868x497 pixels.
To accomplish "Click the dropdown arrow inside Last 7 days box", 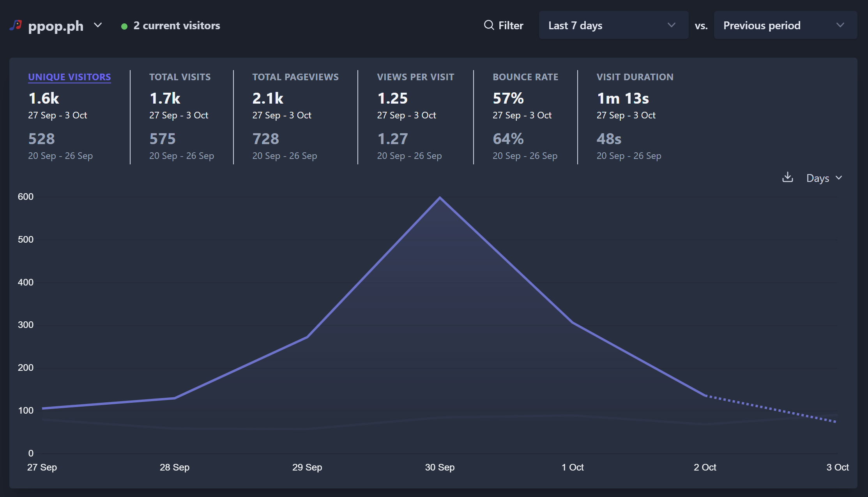I will (672, 25).
